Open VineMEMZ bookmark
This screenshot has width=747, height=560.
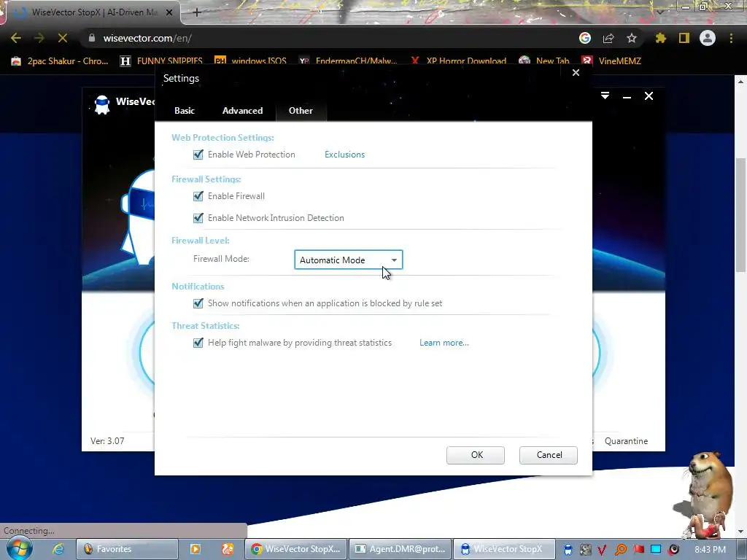point(612,61)
